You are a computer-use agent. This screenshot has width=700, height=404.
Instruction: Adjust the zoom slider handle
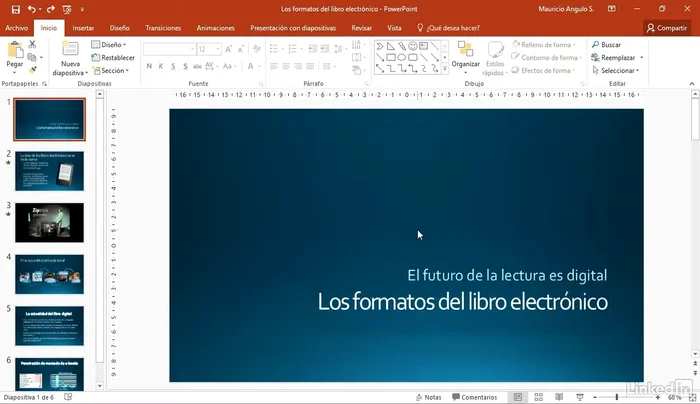(617, 397)
